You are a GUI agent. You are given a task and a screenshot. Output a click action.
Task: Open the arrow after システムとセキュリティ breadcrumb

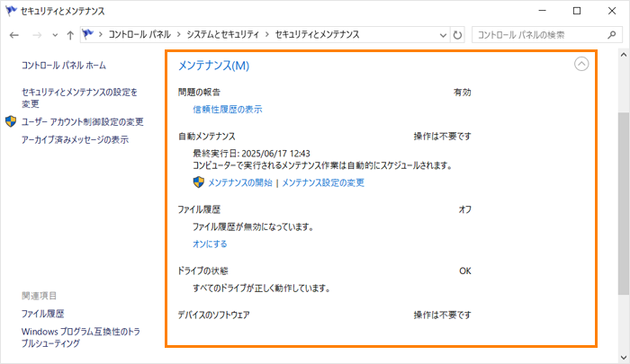[266, 35]
